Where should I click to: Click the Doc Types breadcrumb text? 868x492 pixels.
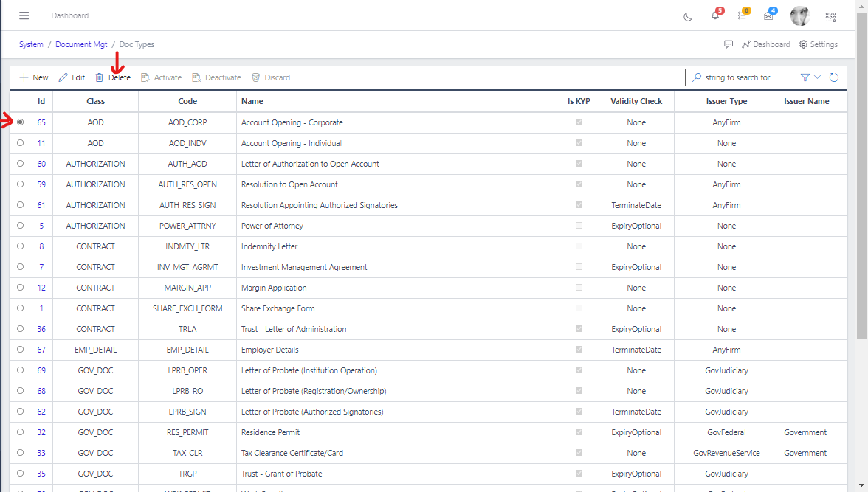(137, 44)
